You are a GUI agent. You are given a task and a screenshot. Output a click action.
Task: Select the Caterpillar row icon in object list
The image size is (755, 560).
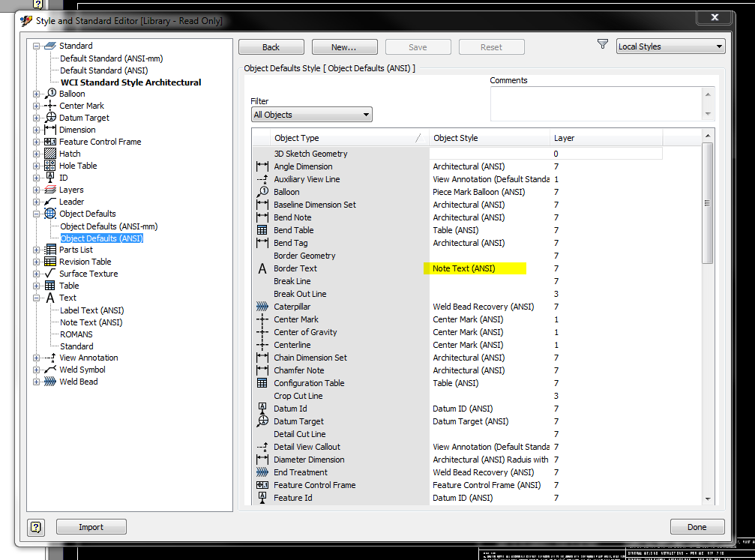point(261,306)
